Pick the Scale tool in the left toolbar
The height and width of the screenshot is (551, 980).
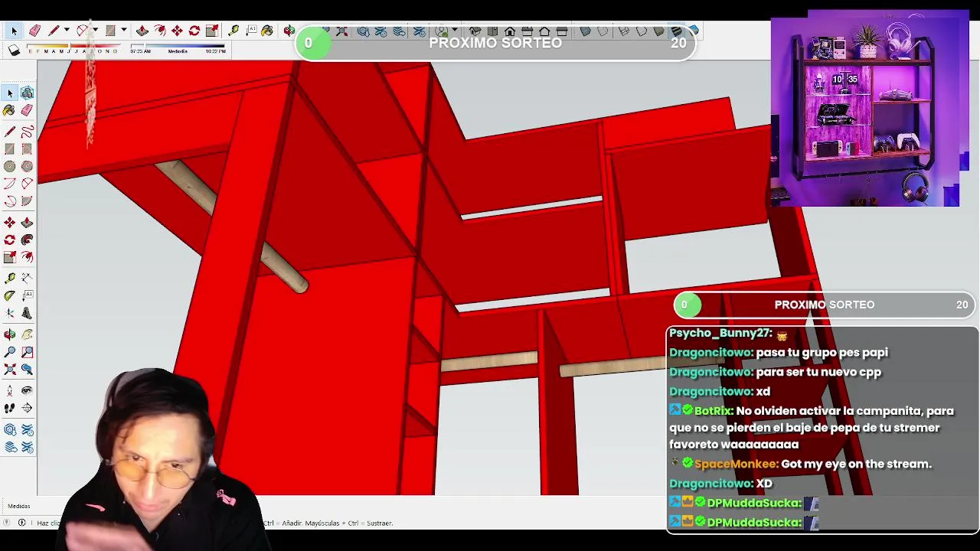(10, 258)
